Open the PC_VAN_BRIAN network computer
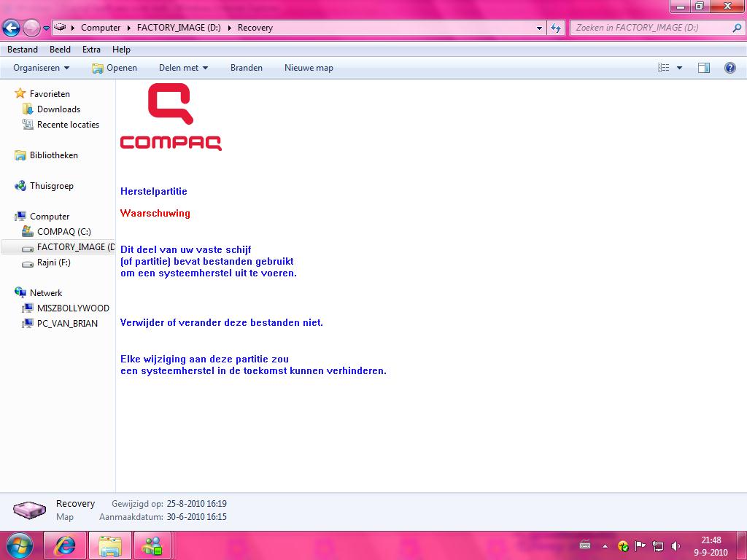 [67, 323]
